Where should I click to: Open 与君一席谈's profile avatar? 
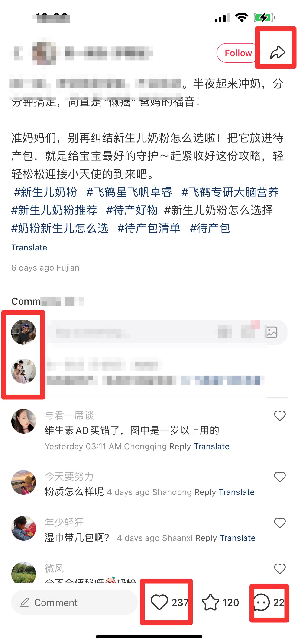[x=23, y=421]
